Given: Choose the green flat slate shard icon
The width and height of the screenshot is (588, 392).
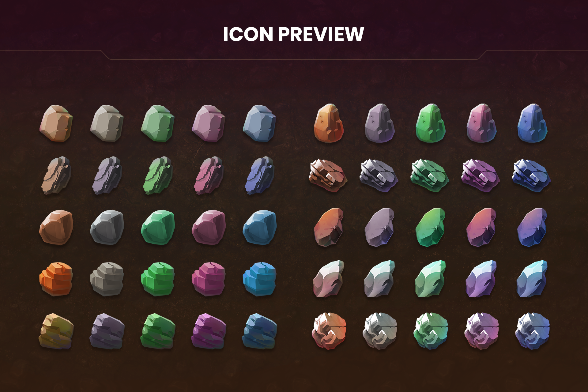Looking at the screenshot, I should (157, 175).
